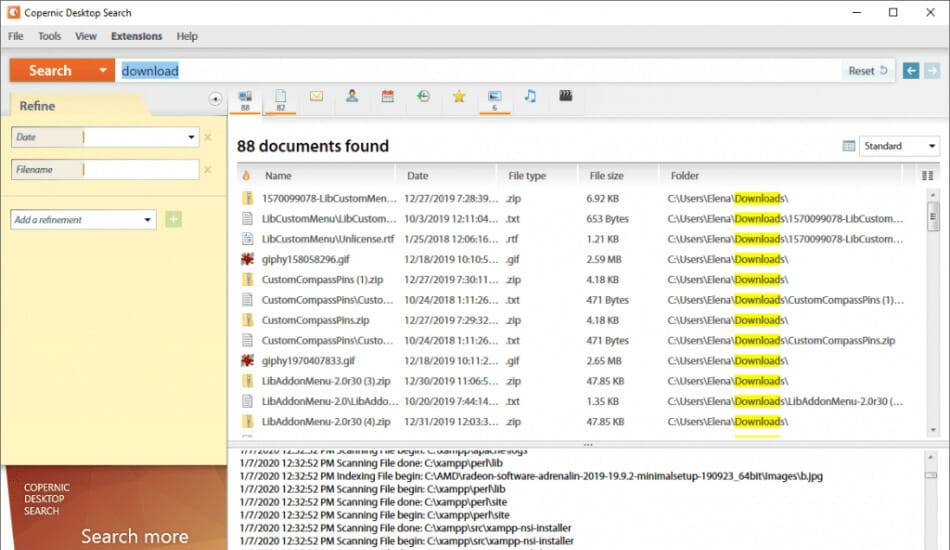Click the Filename refinement text field

140,170
